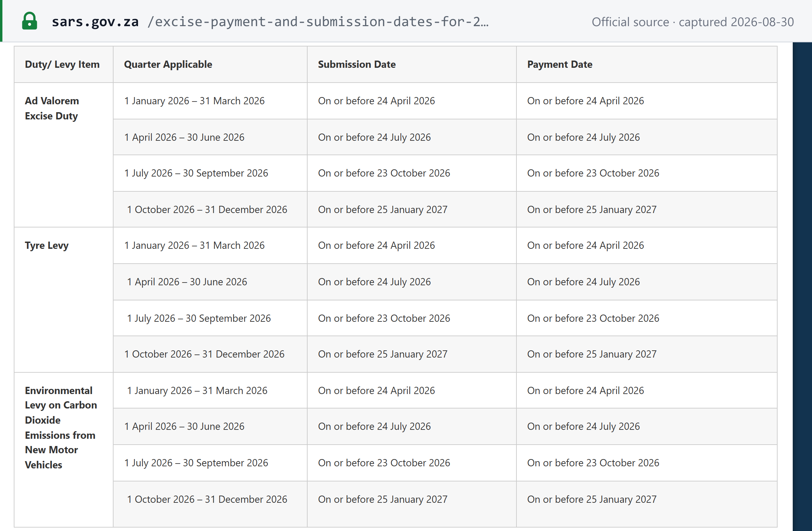Select Environmental Levy 1 April – 30 June 2026 quarter
812x531 pixels.
pyautogui.click(x=184, y=426)
